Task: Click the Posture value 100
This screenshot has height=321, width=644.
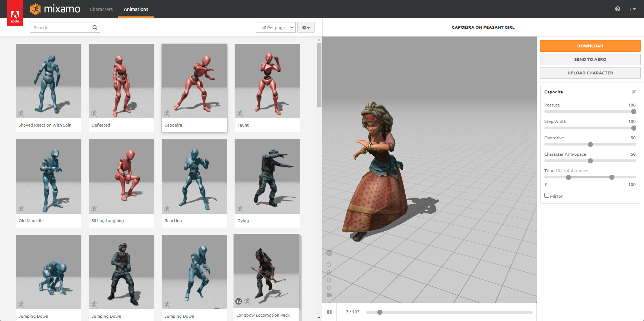Action: [x=632, y=105]
